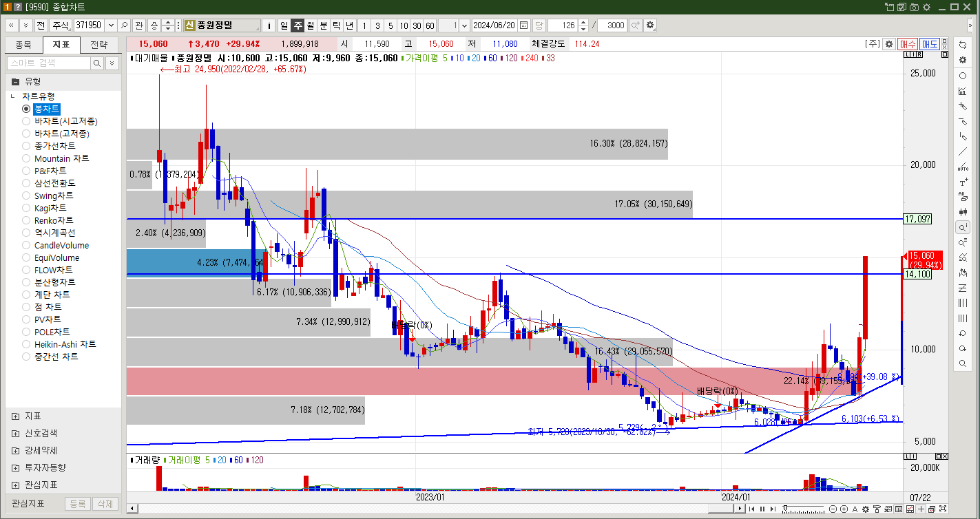Screen dimensions: 980x519
Task: Pause chart playback
Action: [762, 509]
